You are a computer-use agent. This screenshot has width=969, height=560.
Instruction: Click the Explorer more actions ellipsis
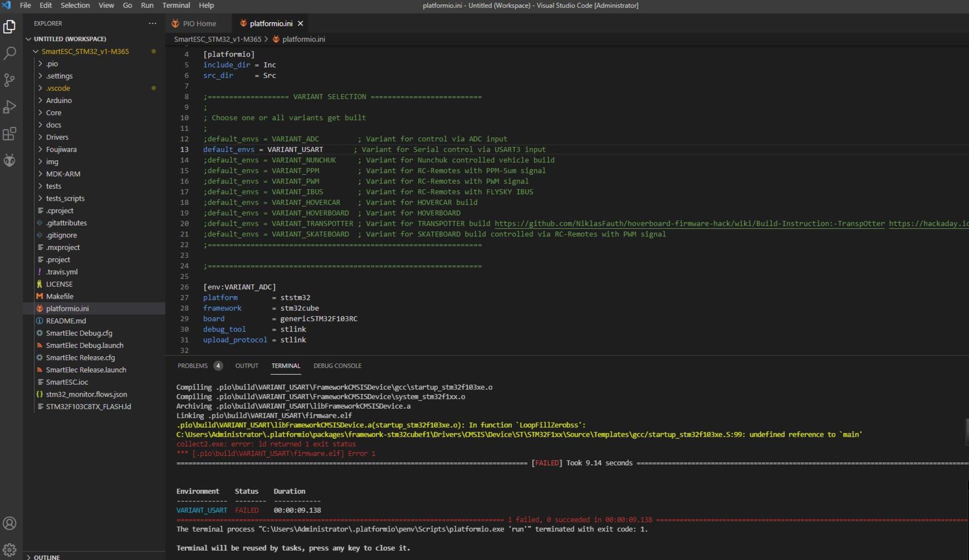click(x=153, y=23)
